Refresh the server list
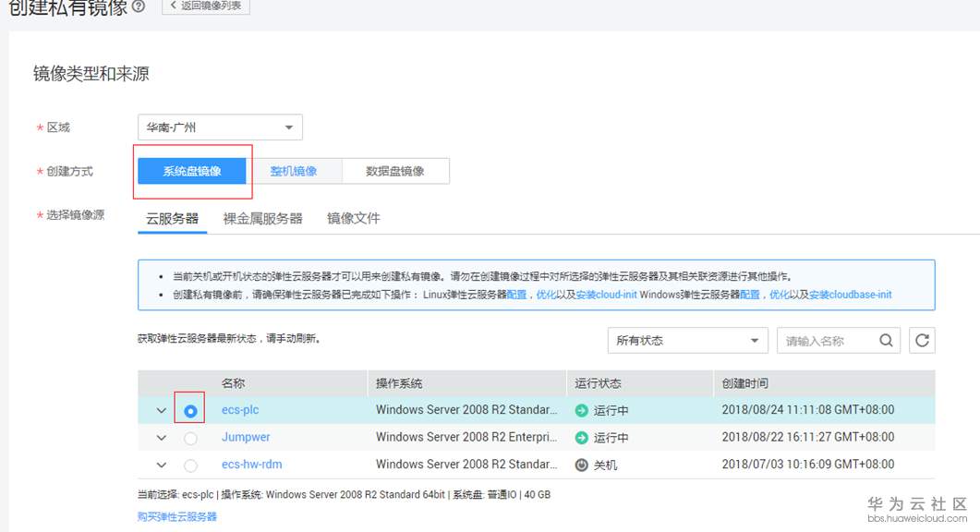Image resolution: width=980 pixels, height=532 pixels. (922, 340)
